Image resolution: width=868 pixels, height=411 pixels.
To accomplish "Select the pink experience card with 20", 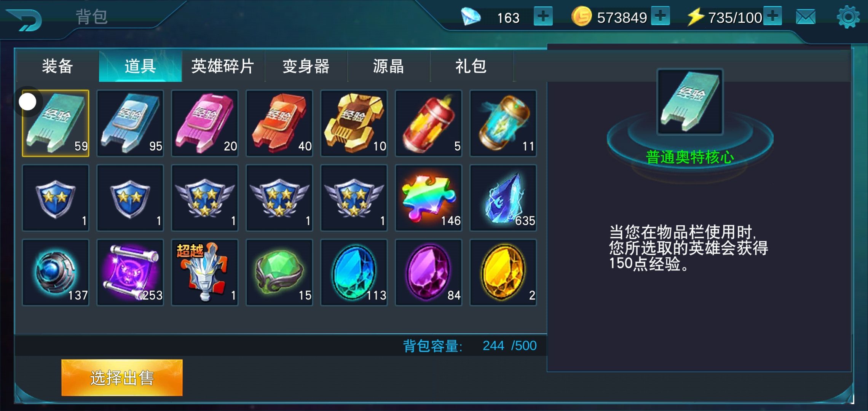I will [x=205, y=123].
